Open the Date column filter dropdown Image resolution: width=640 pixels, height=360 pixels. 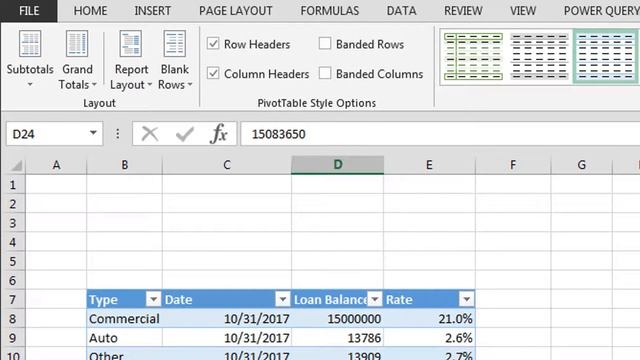pos(282,300)
